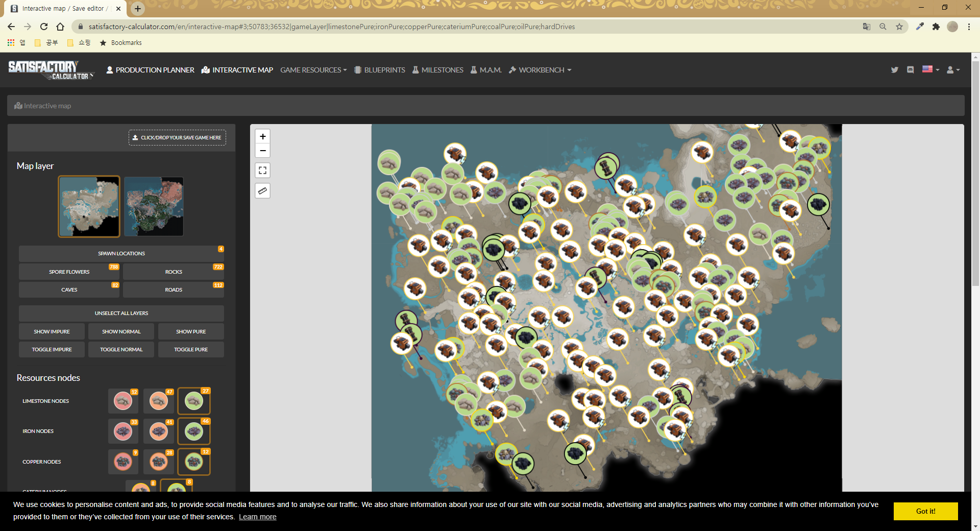
Task: Open the Learn more cookie link
Action: click(258, 517)
